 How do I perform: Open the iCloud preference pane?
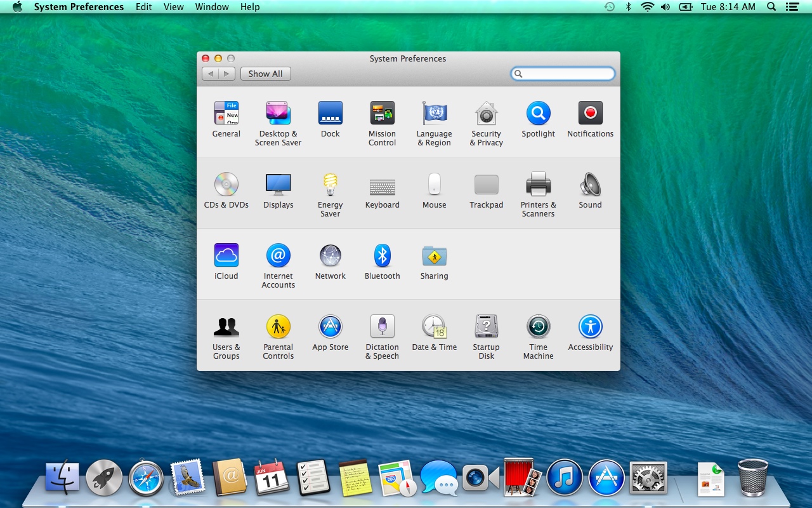[226, 262]
